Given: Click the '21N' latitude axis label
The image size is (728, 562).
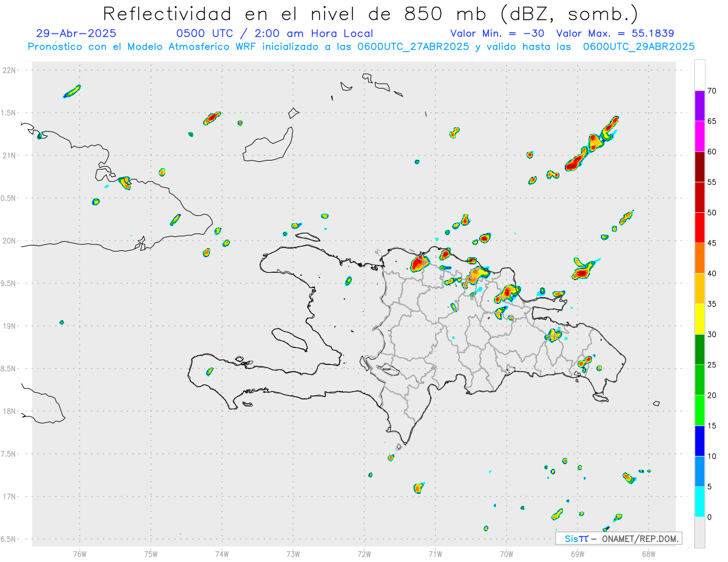Looking at the screenshot, I should coord(9,156).
